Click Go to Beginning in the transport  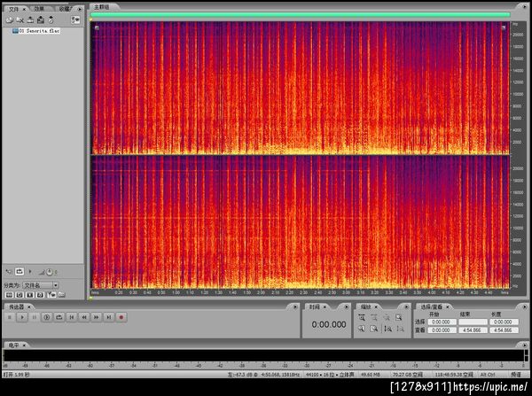72,317
